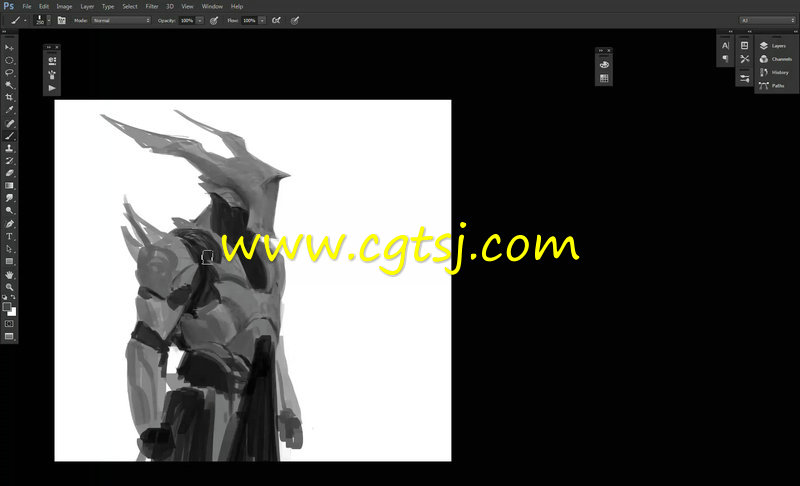Select the Smudge tool
Screen dimensions: 800x486
[x=9, y=198]
